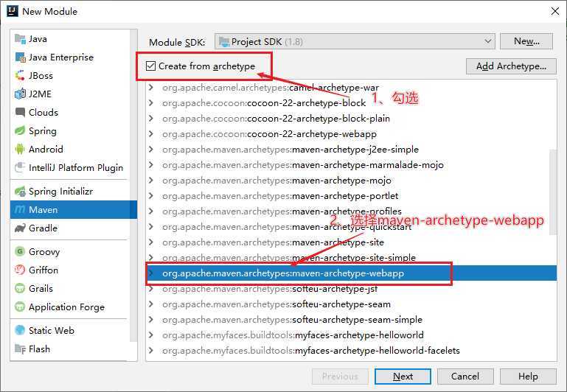The image size is (567, 392).
Task: Select the Groovy icon
Action: pyautogui.click(x=20, y=251)
